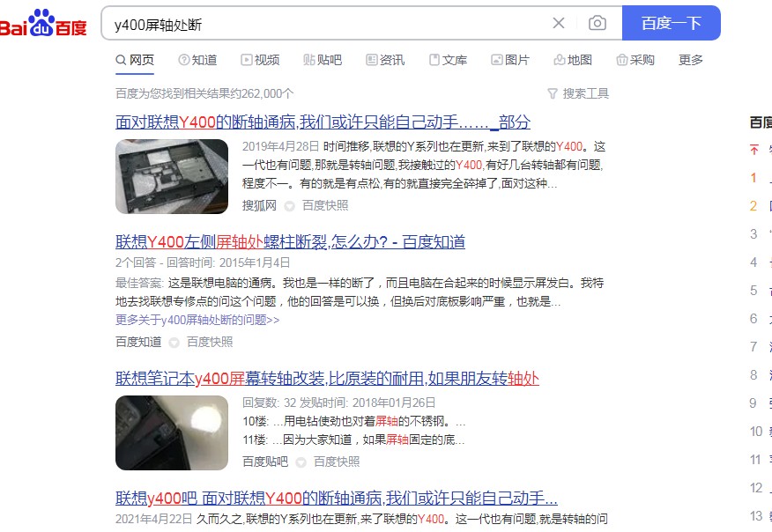Click the red top-arrow icon in hot list
This screenshot has height=532, width=772.
point(754,149)
